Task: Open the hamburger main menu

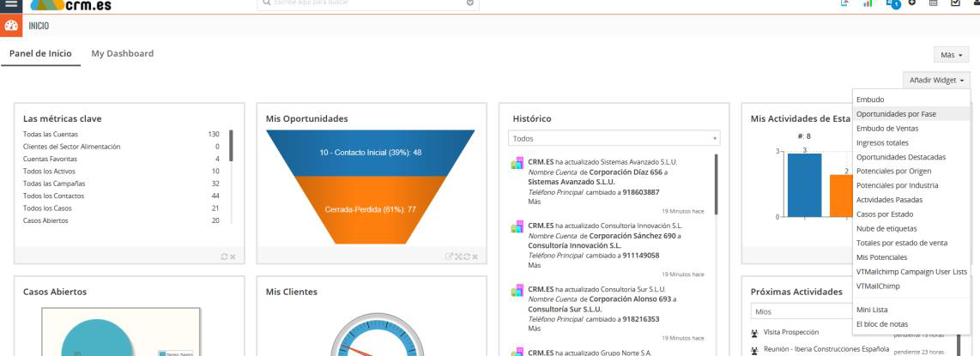Action: coord(10,3)
